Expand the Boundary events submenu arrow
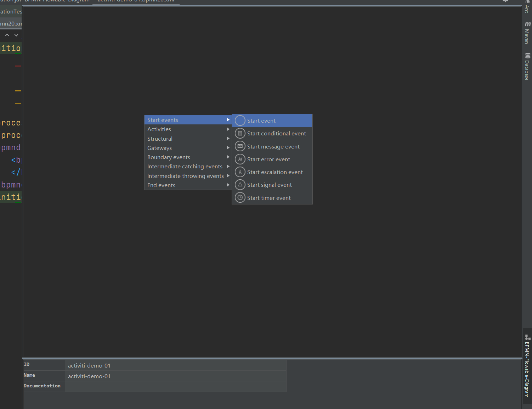532x409 pixels. [x=228, y=157]
